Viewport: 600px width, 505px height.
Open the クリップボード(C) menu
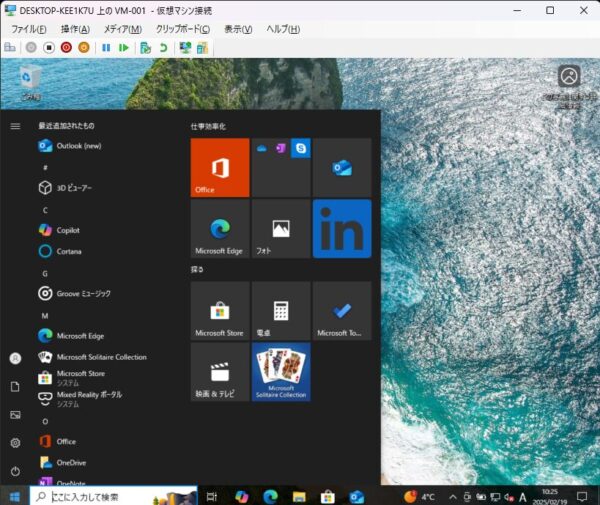point(183,29)
